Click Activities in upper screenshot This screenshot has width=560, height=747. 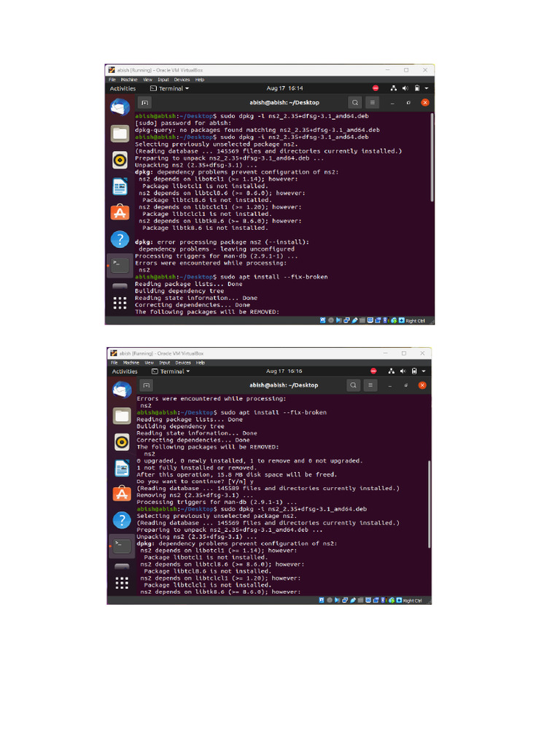tap(122, 88)
